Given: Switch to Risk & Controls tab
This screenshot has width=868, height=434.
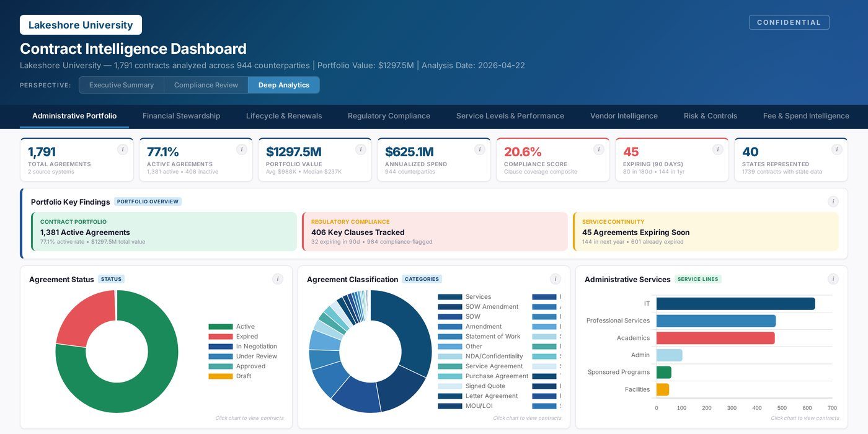Looking at the screenshot, I should coord(711,116).
